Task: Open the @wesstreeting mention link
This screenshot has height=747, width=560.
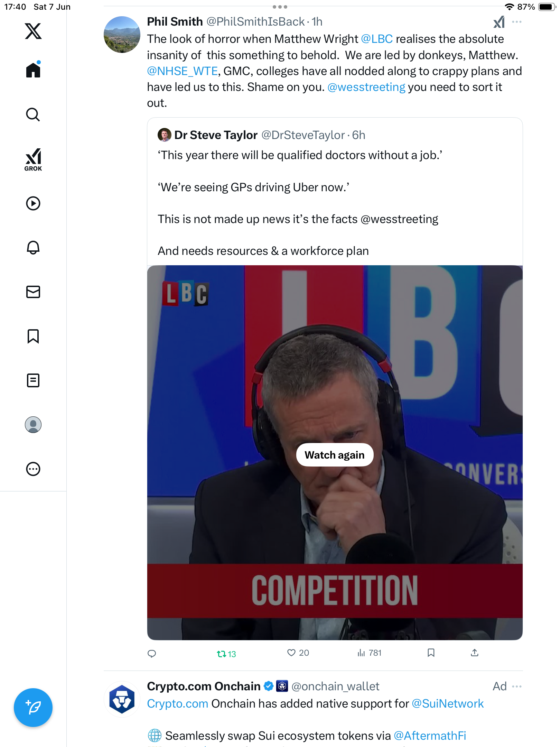Action: 366,87
